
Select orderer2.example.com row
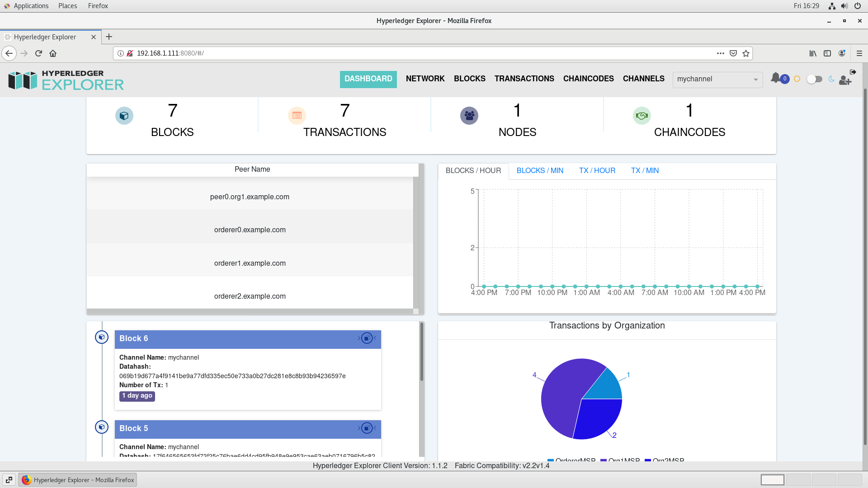250,293
